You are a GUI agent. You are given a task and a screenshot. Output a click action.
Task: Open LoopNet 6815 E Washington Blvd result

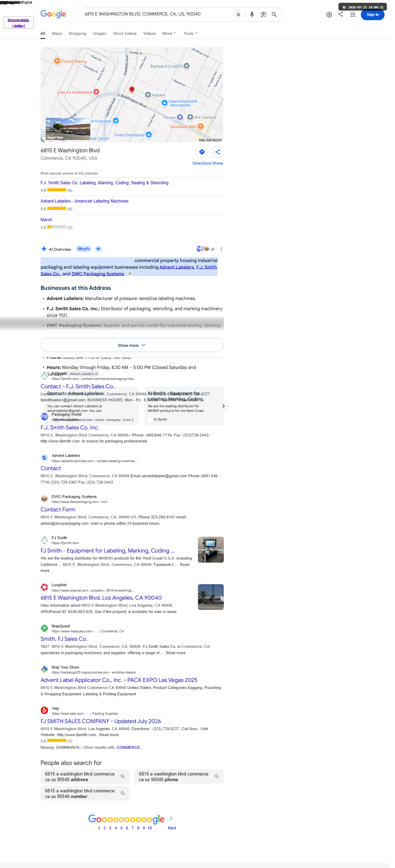click(101, 598)
